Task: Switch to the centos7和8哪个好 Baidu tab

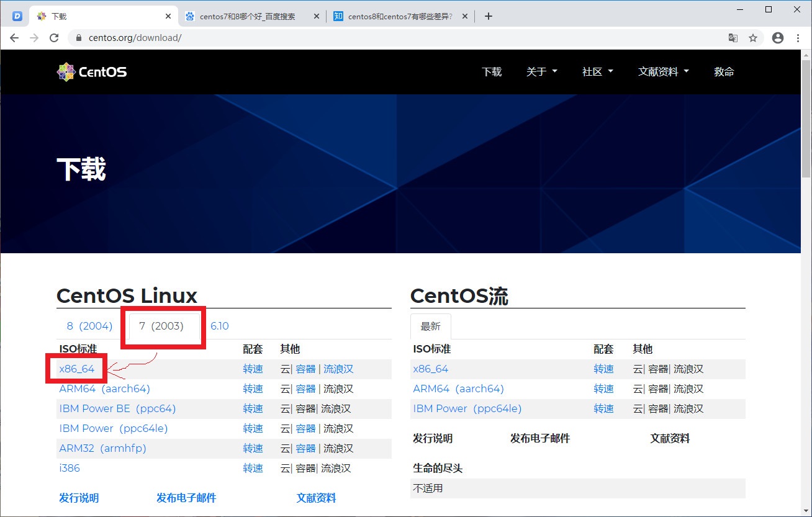Action: (x=247, y=16)
